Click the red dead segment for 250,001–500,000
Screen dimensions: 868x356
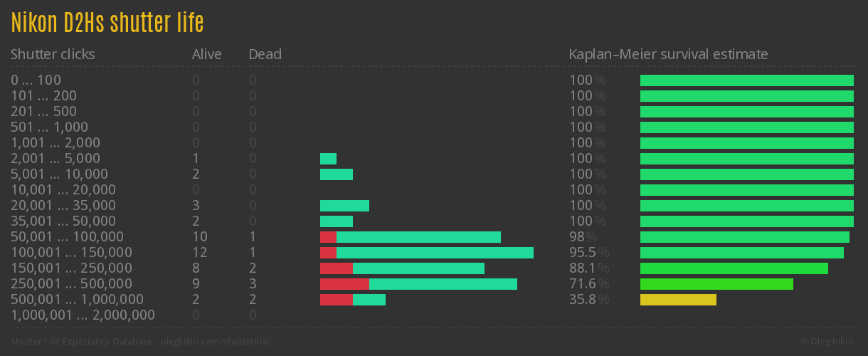click(344, 284)
